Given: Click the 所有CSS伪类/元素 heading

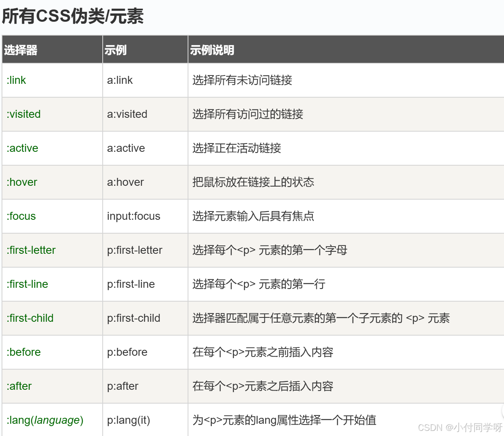Looking at the screenshot, I should (73, 17).
